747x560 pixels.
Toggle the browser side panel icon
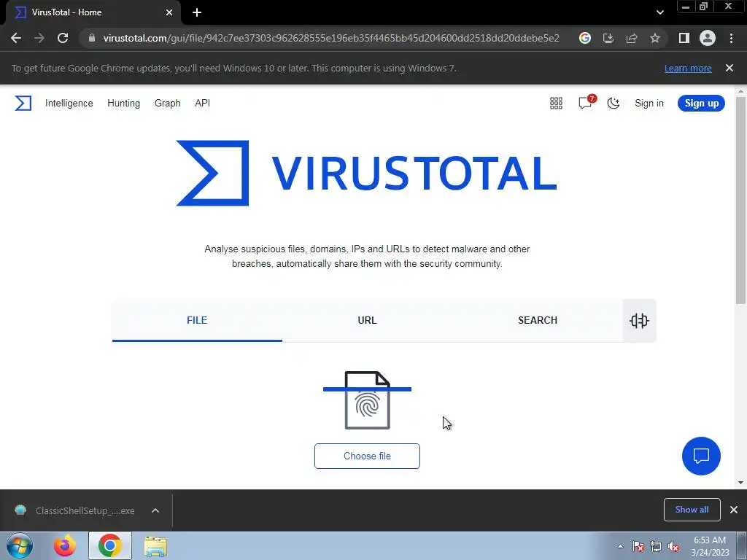[684, 38]
